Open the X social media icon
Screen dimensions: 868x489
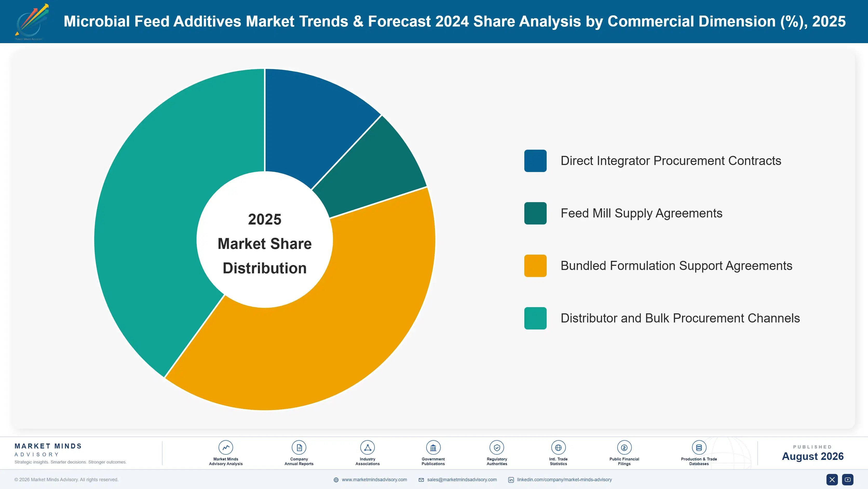pyautogui.click(x=832, y=480)
